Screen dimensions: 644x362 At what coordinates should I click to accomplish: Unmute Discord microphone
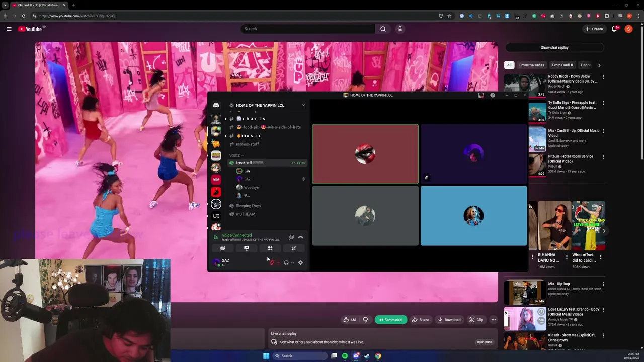tap(272, 262)
